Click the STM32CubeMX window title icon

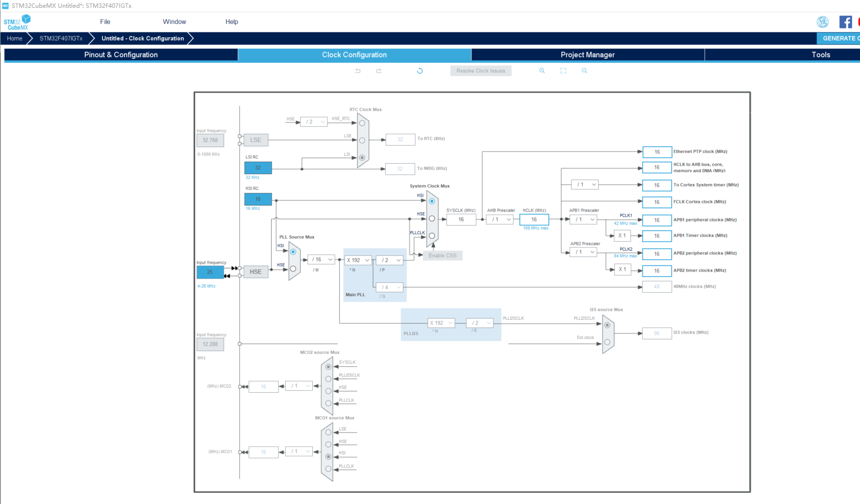(x=5, y=5)
